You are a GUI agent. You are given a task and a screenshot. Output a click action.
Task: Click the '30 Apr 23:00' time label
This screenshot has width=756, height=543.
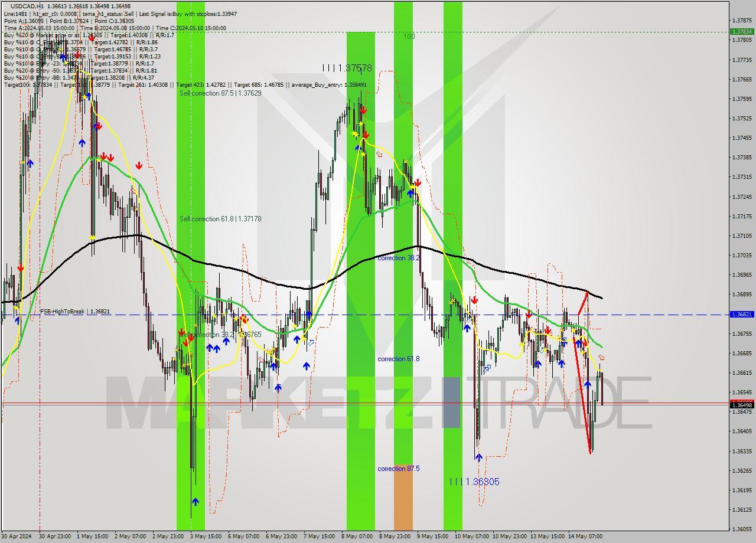point(55,537)
